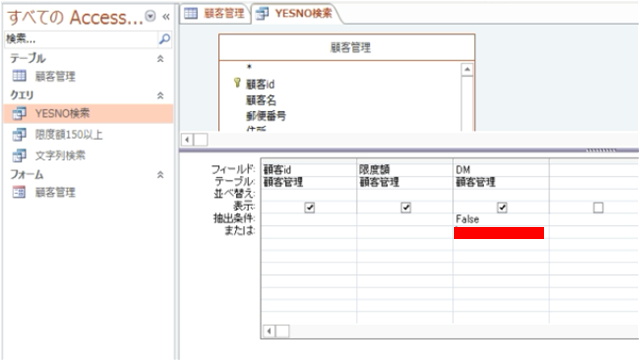
Task: Select the 文字列検索 query icon
Action: point(19,156)
